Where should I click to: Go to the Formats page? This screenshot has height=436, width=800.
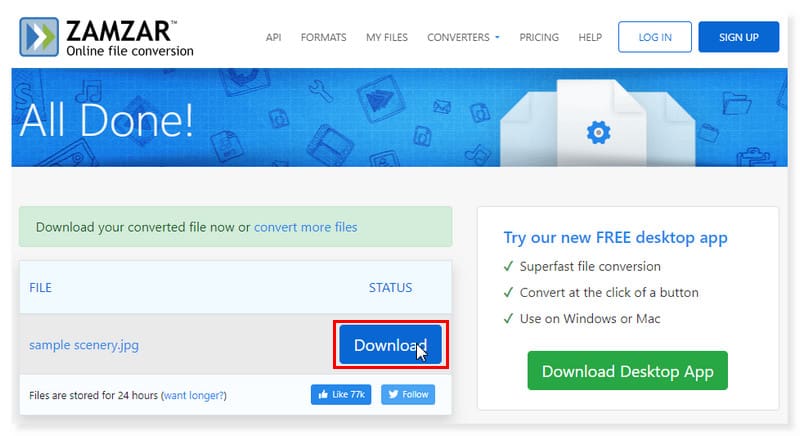click(x=322, y=37)
